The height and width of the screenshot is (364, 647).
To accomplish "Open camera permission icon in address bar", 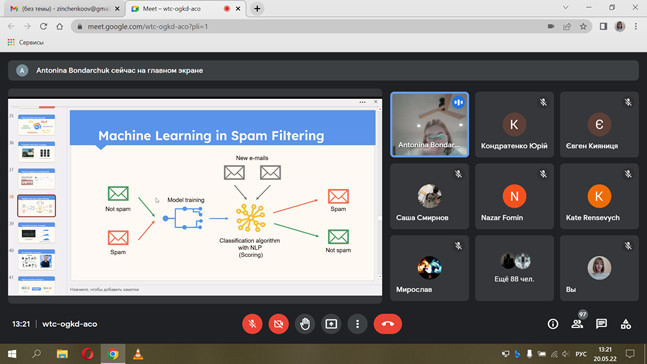I will pyautogui.click(x=550, y=26).
